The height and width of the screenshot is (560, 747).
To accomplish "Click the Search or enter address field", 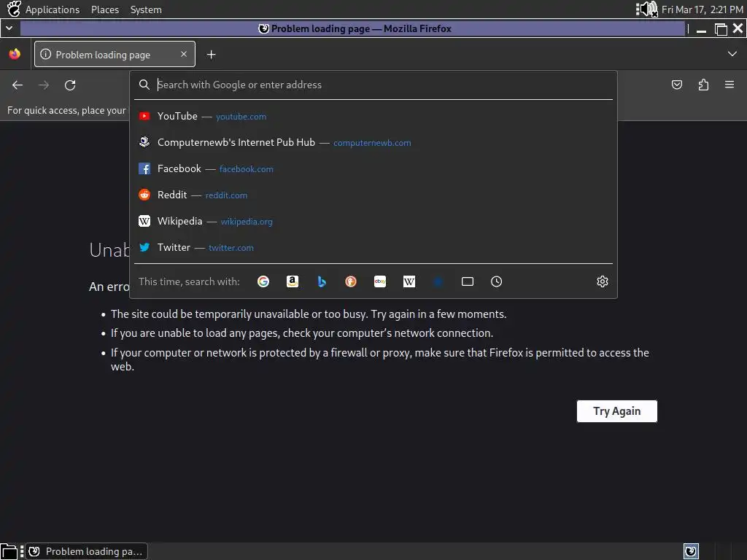I will coord(373,85).
